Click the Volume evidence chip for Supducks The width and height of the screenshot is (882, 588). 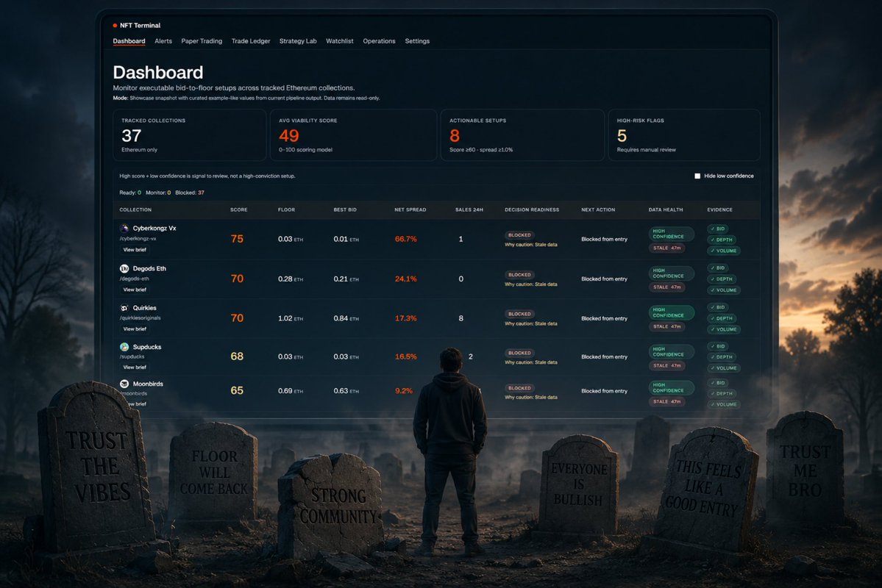click(723, 368)
